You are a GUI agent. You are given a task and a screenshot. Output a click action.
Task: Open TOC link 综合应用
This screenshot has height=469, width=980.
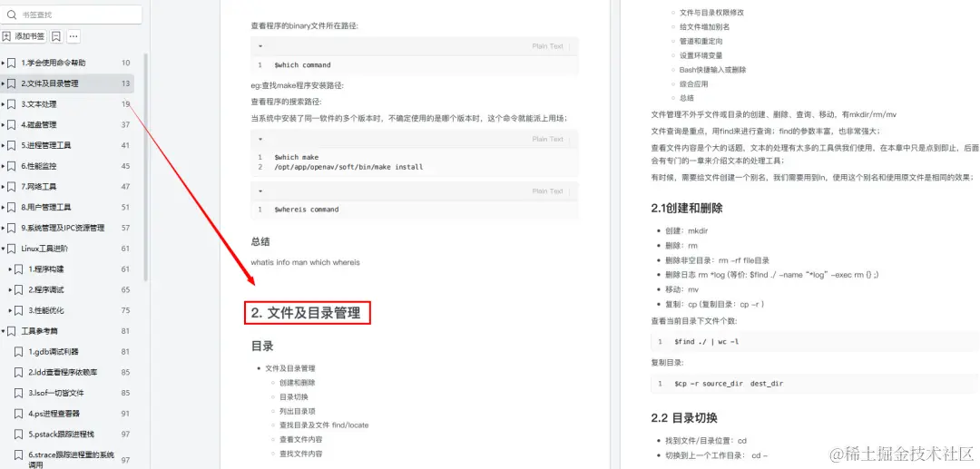pos(694,83)
